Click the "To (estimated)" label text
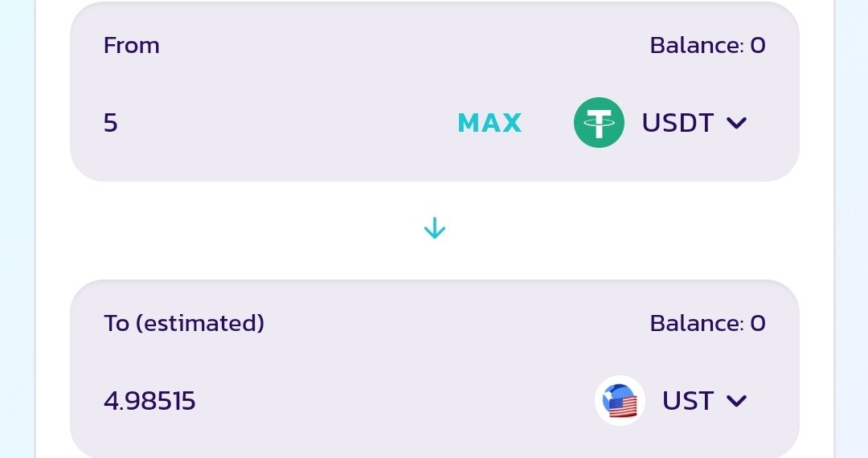Image resolution: width=868 pixels, height=458 pixels. click(184, 324)
